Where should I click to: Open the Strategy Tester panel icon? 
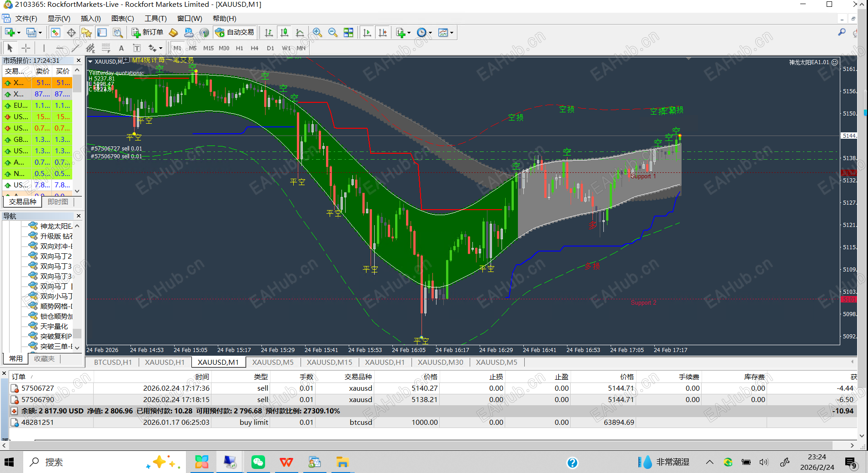click(x=118, y=32)
